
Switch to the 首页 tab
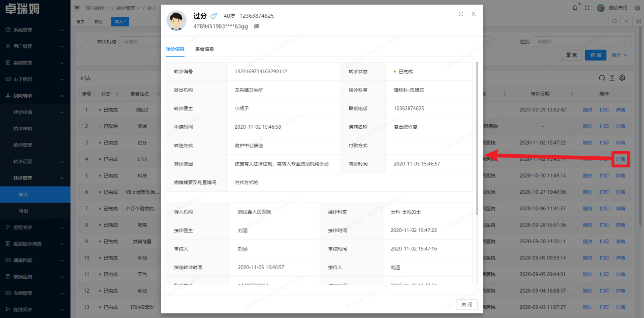(81, 22)
